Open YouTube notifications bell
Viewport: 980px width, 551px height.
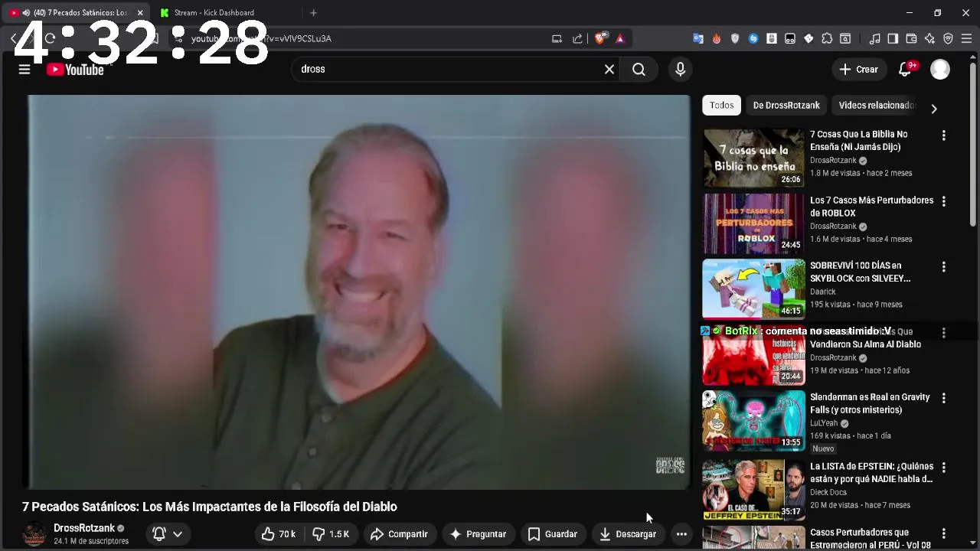click(905, 70)
